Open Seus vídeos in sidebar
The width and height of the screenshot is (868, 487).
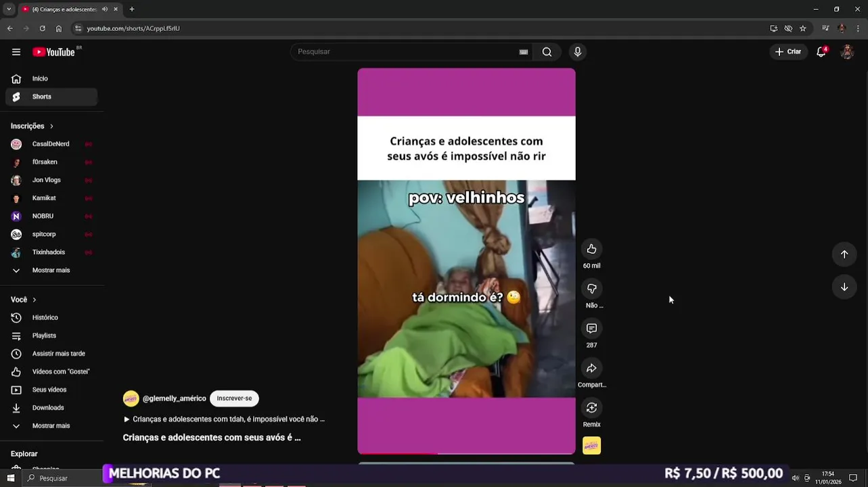[x=51, y=390]
